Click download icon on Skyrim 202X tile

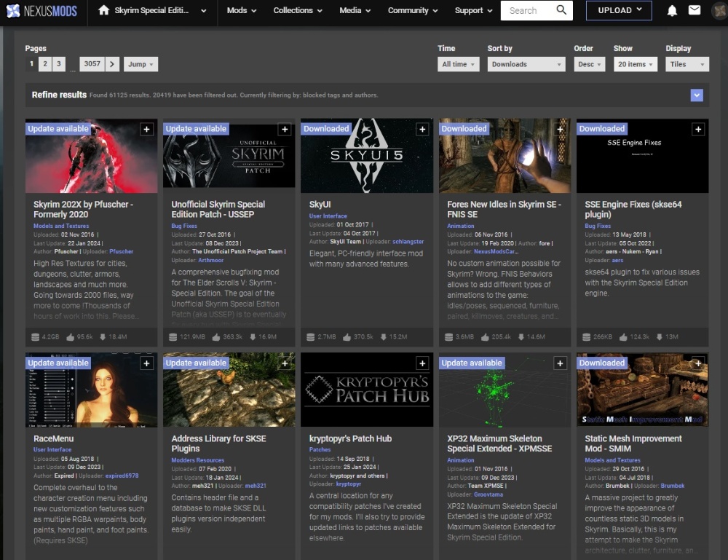103,337
